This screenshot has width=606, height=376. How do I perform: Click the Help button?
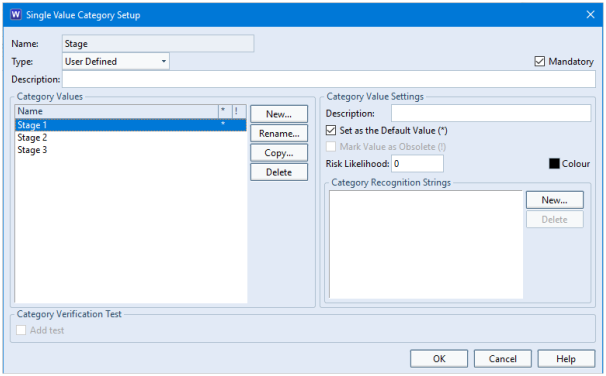[566, 359]
